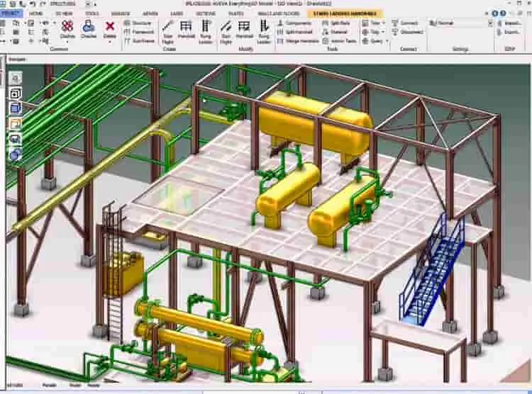Click the top grey viewport icon
Screen dimensions: 532x394
16,79
